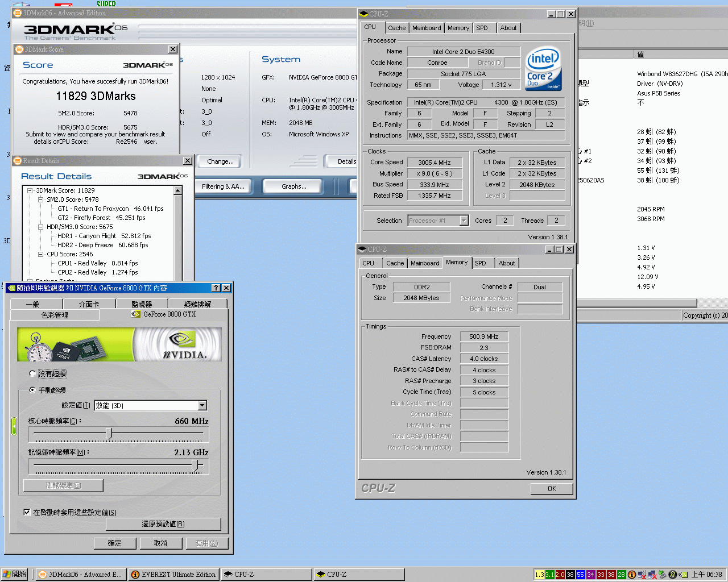Select GT1 - Return To Proxycon row
Viewport: 728px width, 582px height.
(x=110, y=209)
